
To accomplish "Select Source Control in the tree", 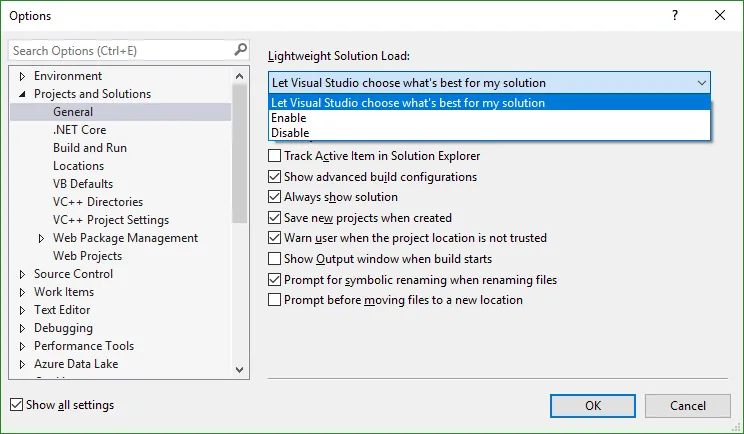I will (x=74, y=274).
